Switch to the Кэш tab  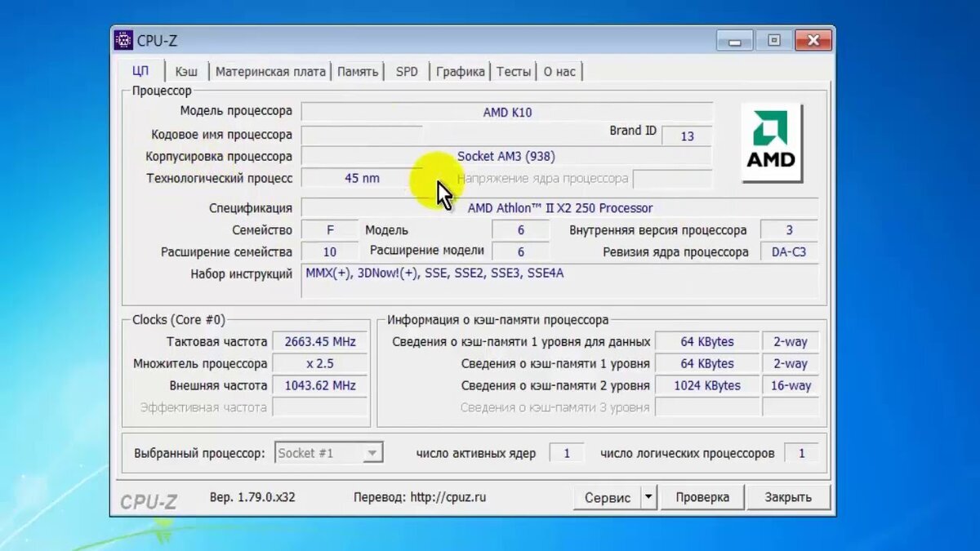pos(186,71)
